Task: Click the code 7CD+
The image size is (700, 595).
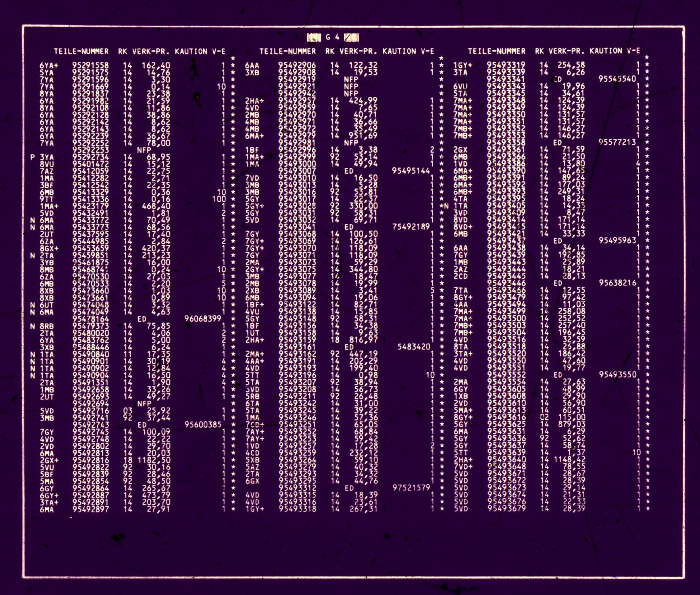Action: click(x=254, y=424)
